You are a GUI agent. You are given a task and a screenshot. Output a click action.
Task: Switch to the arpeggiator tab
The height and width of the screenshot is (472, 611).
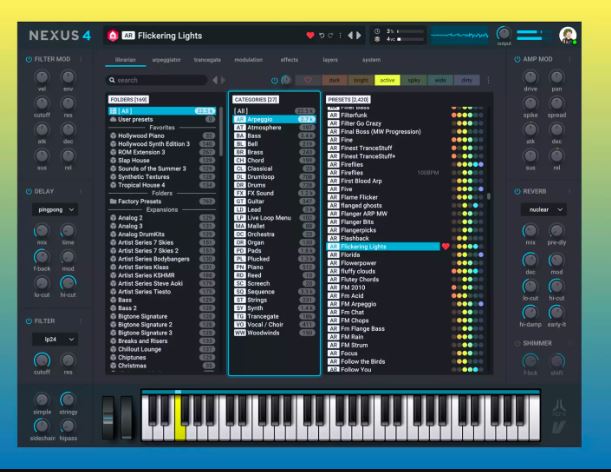[166, 60]
